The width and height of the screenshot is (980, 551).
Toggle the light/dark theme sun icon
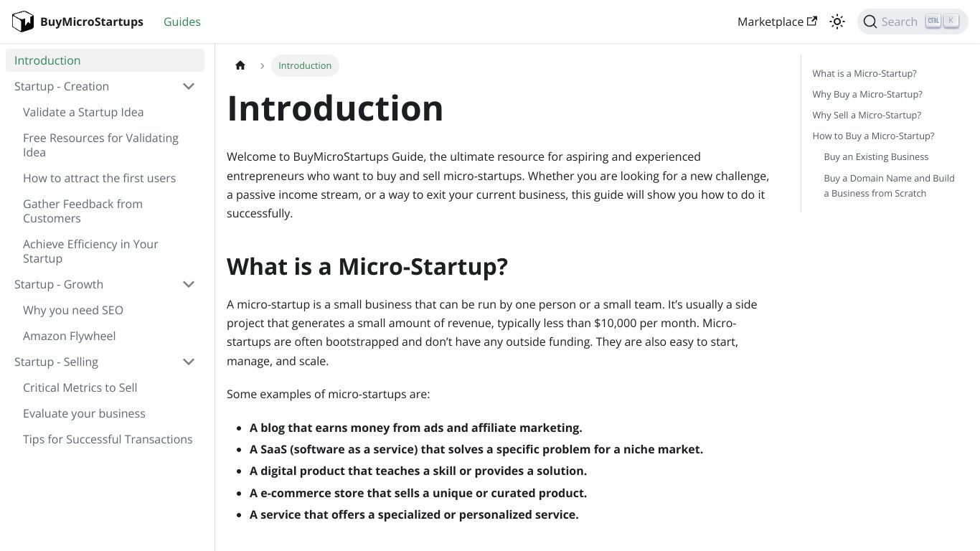tap(837, 22)
